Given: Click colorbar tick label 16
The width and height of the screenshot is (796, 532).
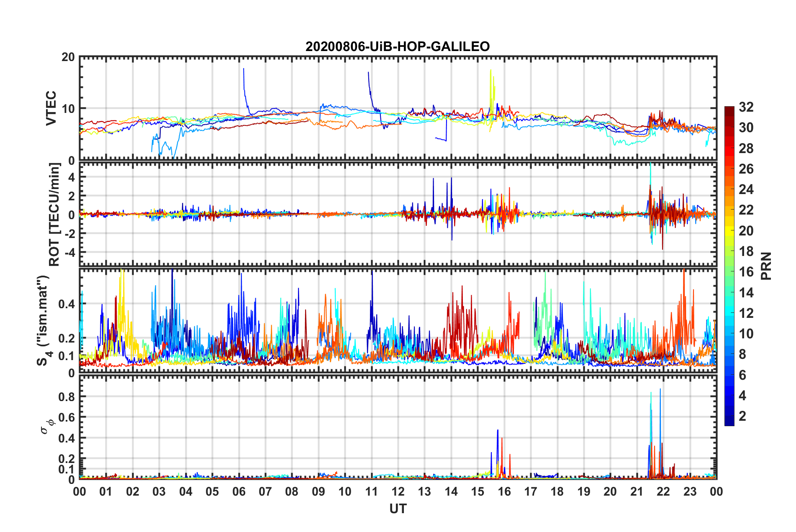Looking at the screenshot, I should (x=746, y=272).
